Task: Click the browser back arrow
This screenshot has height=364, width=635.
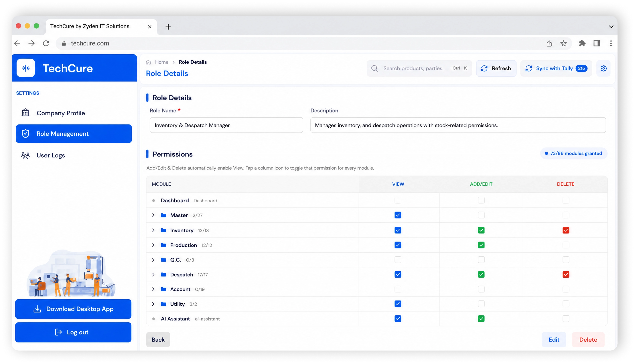Action: pyautogui.click(x=17, y=43)
